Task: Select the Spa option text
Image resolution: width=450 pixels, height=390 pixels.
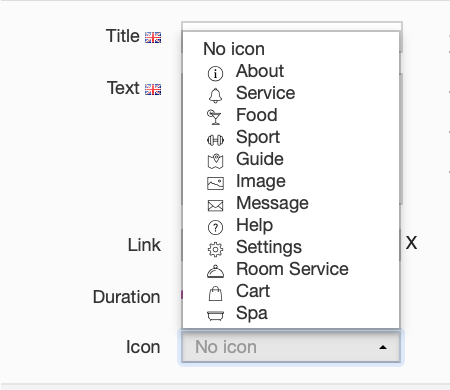Action: [x=252, y=313]
